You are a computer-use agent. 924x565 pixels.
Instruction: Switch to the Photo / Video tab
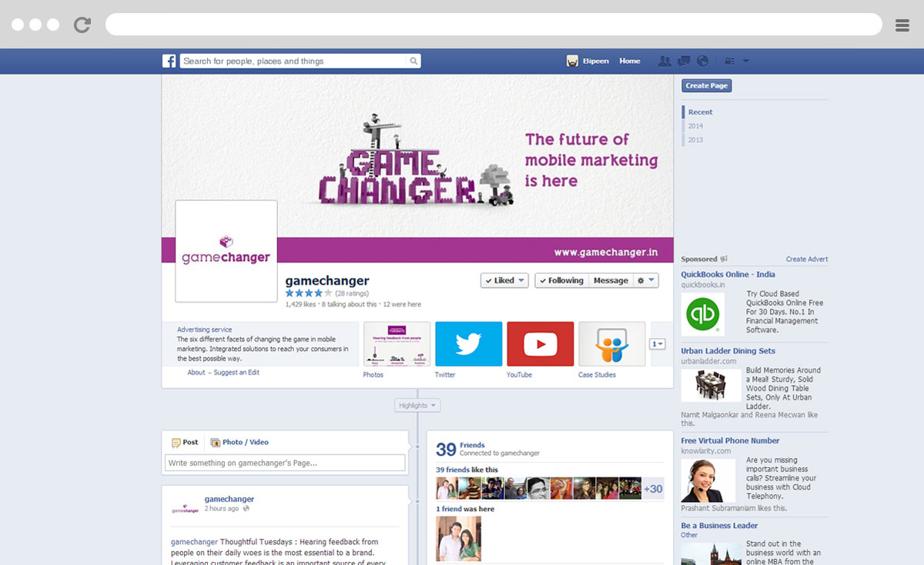coord(239,443)
